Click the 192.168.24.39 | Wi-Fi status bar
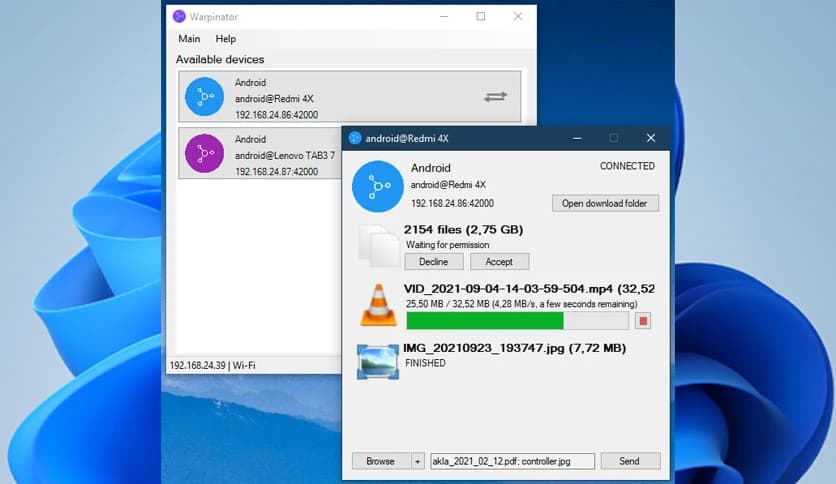 (x=213, y=366)
